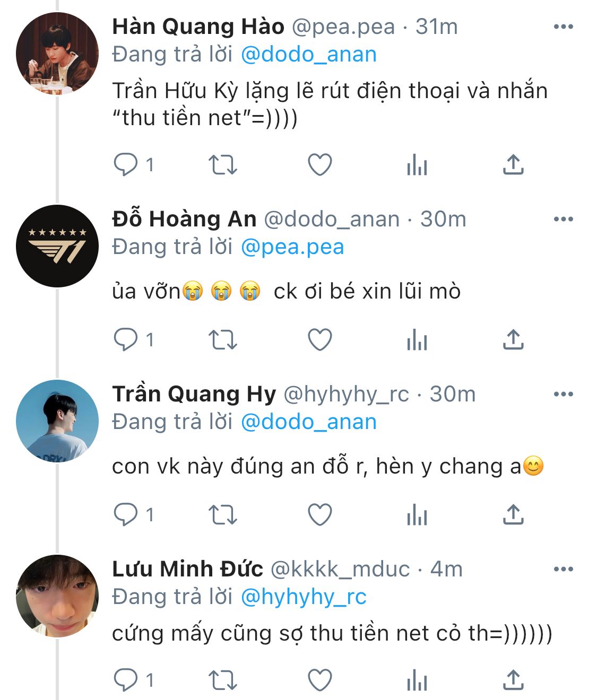Share Hàn Quang Hào's tweet
This screenshot has width=597, height=700.
click(513, 164)
